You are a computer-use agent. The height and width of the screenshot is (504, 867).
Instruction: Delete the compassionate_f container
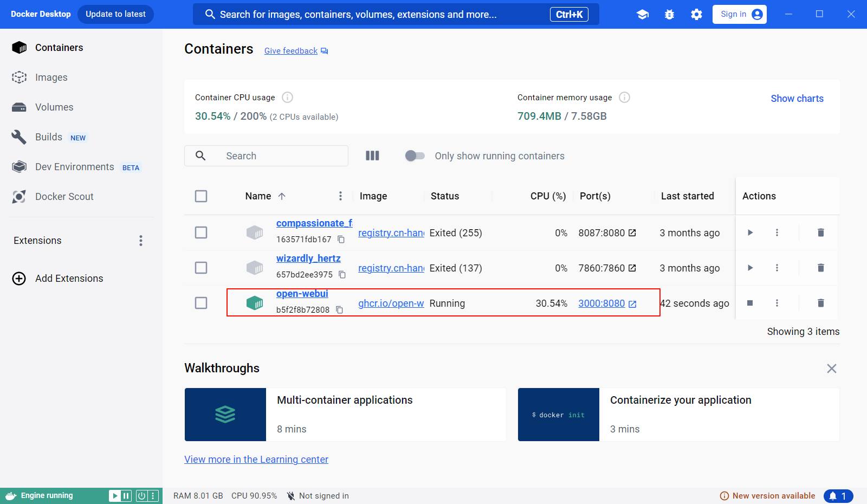[821, 232]
